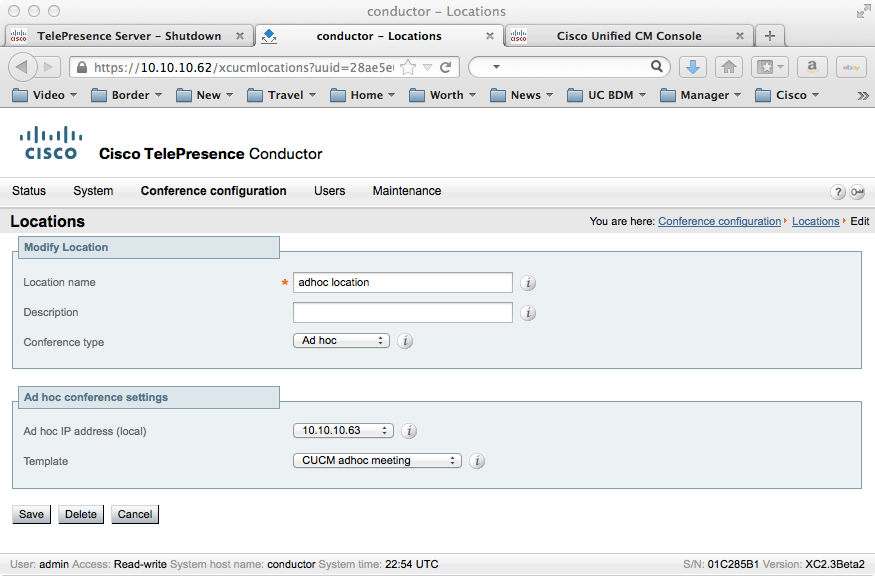Open the Users menu

[x=329, y=191]
